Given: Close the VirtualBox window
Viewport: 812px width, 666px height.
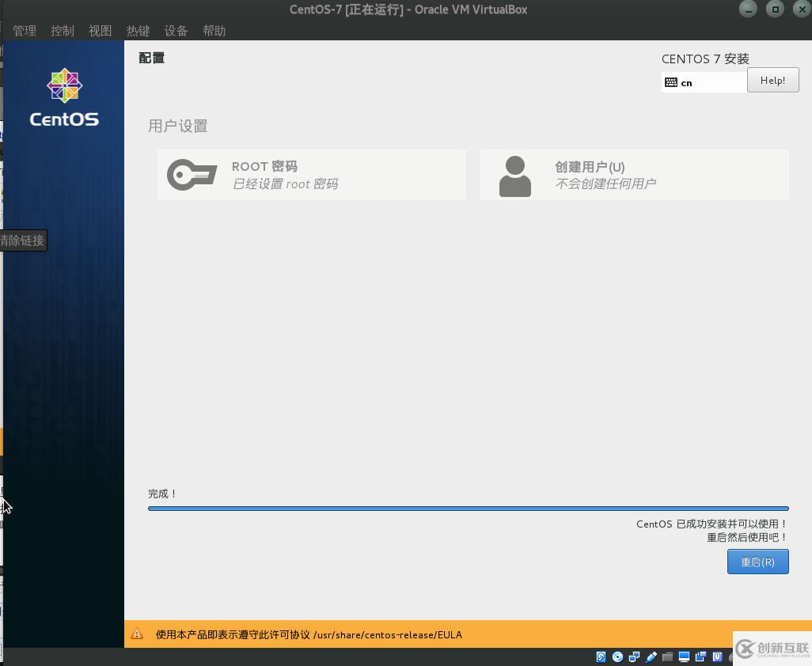Looking at the screenshot, I should [x=802, y=9].
